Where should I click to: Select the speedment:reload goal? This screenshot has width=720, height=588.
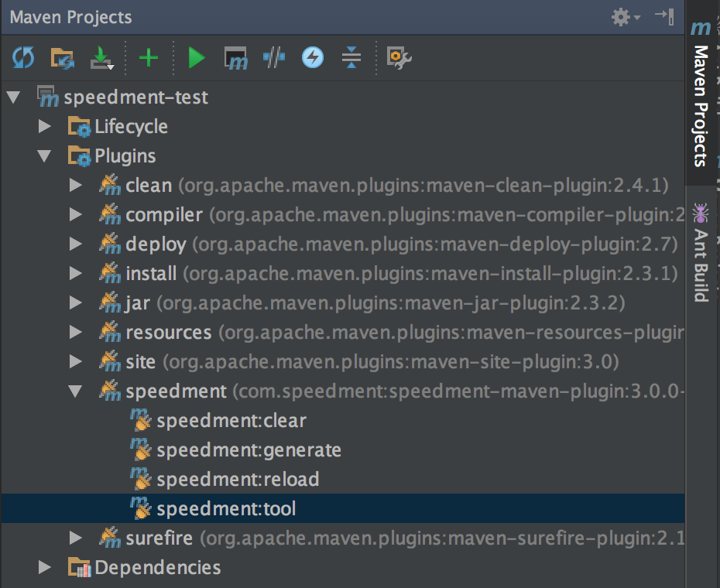point(238,480)
